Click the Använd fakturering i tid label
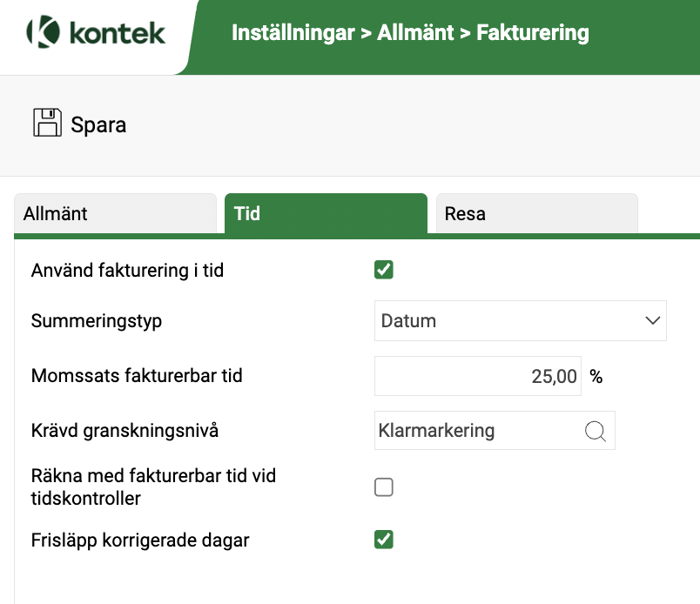The width and height of the screenshot is (700, 604). pyautogui.click(x=127, y=271)
